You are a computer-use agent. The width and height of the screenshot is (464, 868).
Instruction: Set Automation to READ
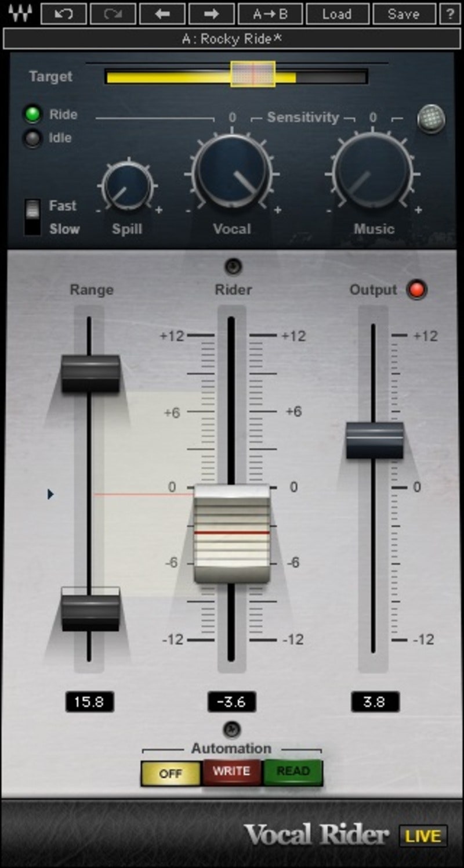[293, 772]
